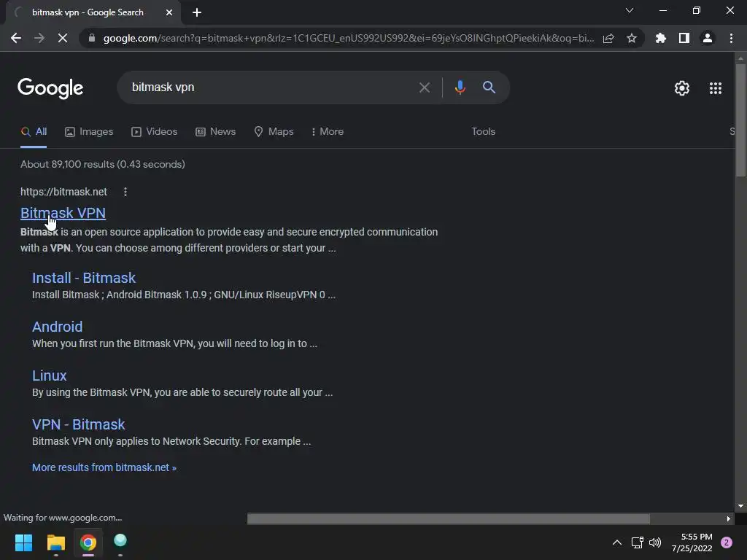Screen dimensions: 747x560
Task: Expand the More search categories menu
Action: coord(328,132)
